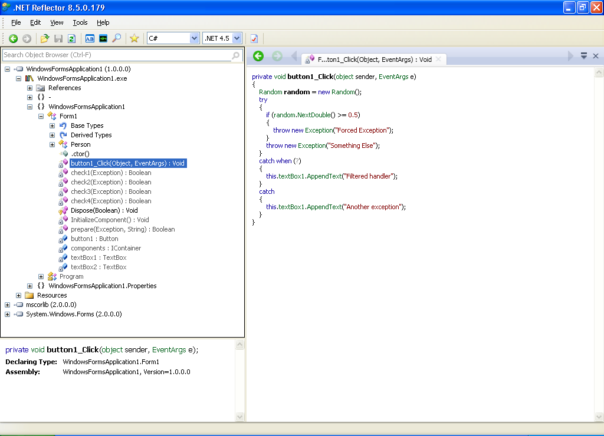This screenshot has width=604, height=436.
Task: Collapse the WindowsFormsApplication1 namespace node
Action: pos(30,107)
